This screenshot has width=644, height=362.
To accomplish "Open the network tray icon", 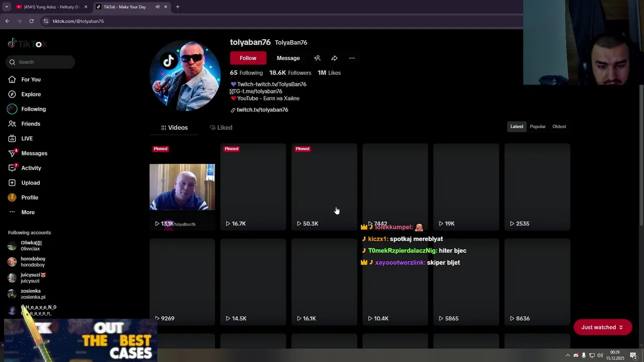I will click(x=592, y=355).
